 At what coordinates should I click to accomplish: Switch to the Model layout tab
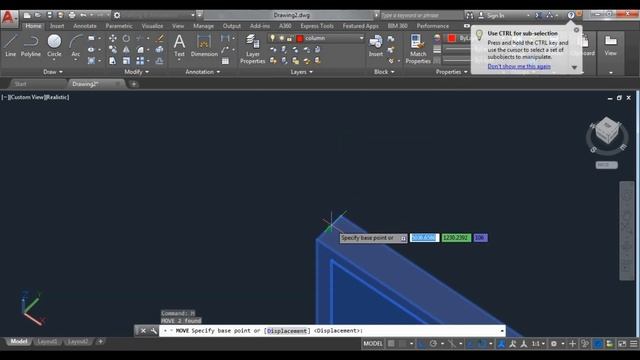pos(19,342)
